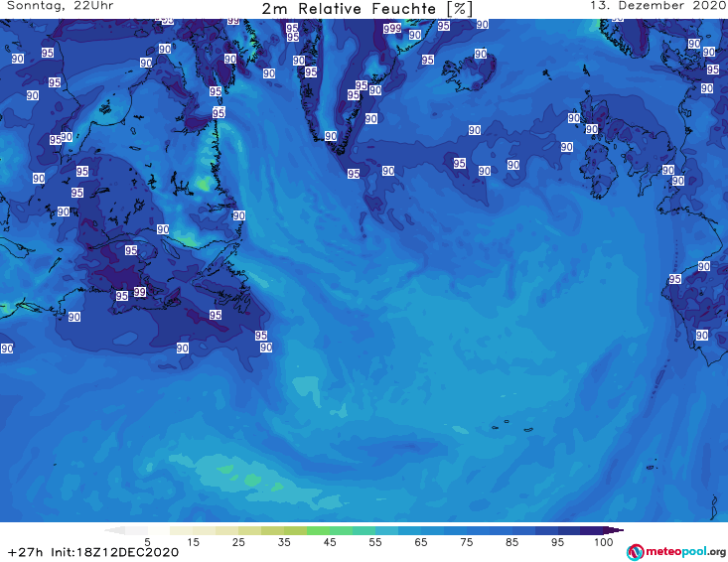Click the legend value label '65'
The height and width of the screenshot is (562, 728).
(421, 542)
